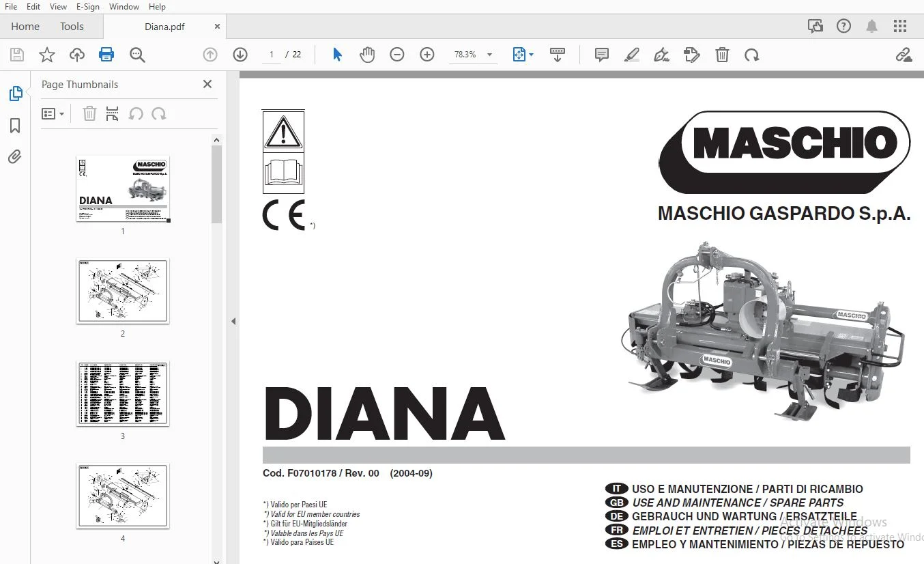Image resolution: width=924 pixels, height=564 pixels.
Task: Go to next page arrow
Action: (240, 55)
